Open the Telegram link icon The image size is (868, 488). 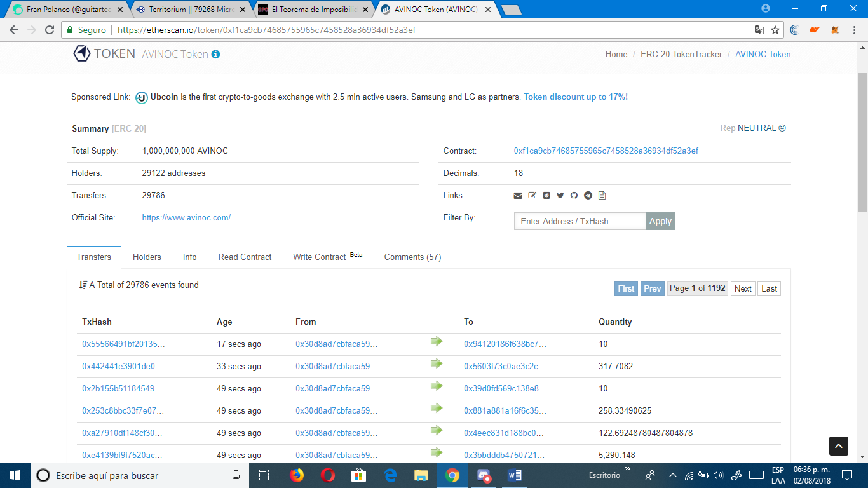point(588,196)
